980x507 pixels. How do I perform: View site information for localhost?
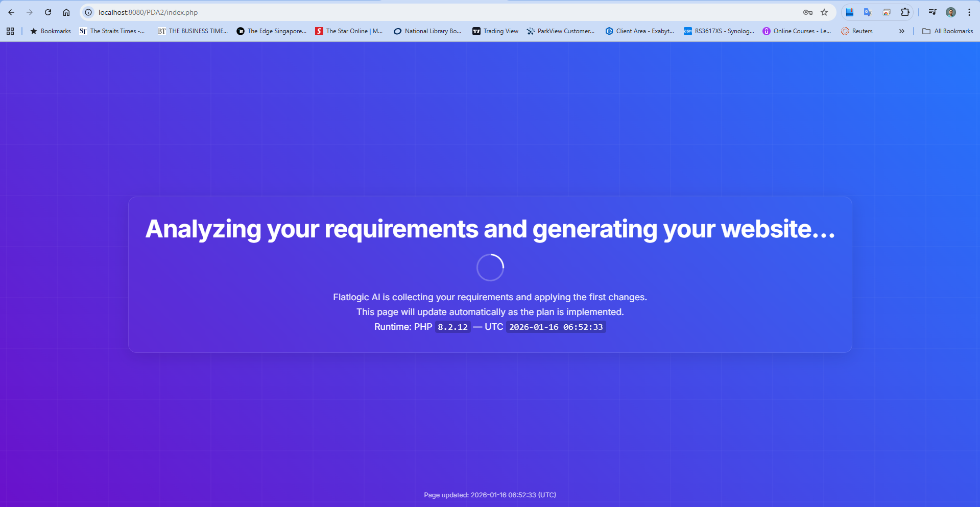(88, 12)
